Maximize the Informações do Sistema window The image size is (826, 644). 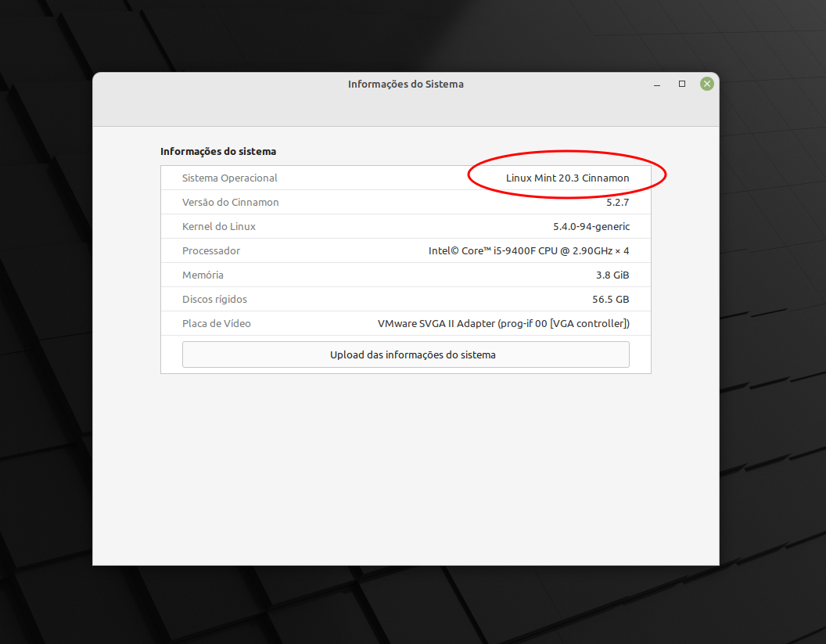(x=682, y=84)
